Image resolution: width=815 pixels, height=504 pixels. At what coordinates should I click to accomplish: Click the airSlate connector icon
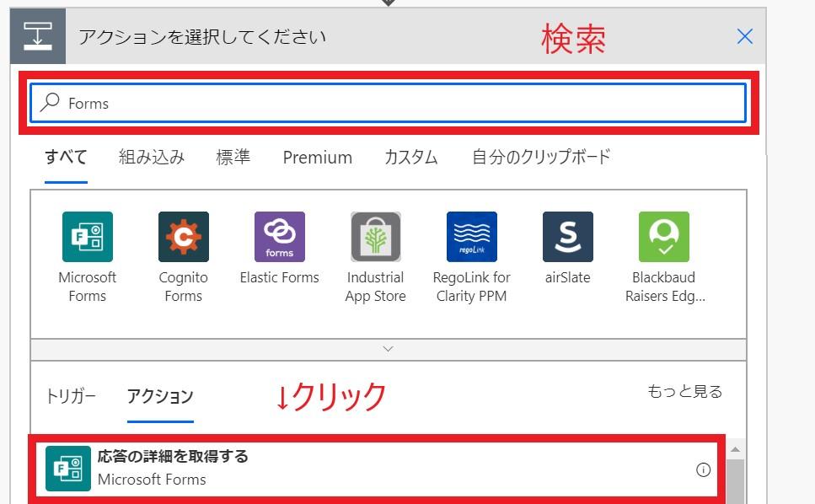point(567,237)
